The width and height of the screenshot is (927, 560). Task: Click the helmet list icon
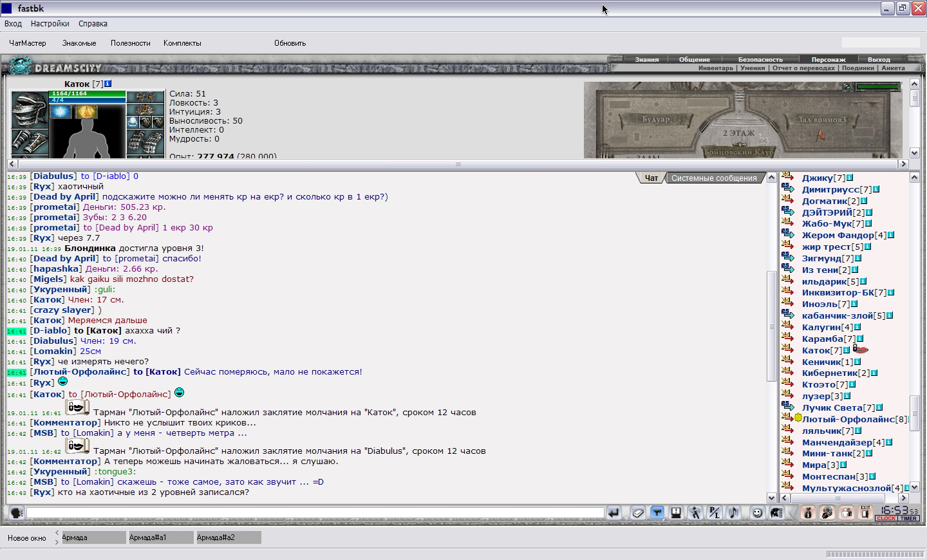pyautogui.click(x=777, y=513)
